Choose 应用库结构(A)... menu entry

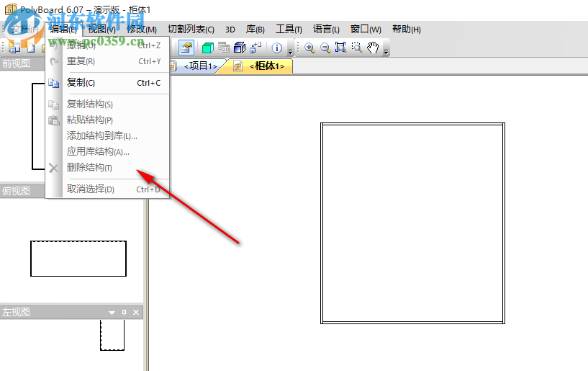(x=107, y=152)
